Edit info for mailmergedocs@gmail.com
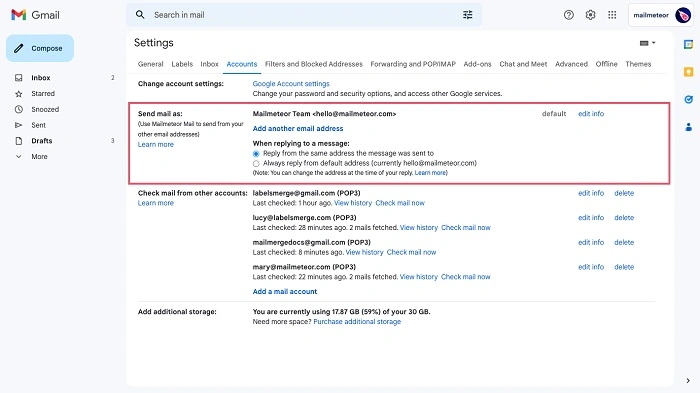The height and width of the screenshot is (393, 700). click(x=591, y=242)
